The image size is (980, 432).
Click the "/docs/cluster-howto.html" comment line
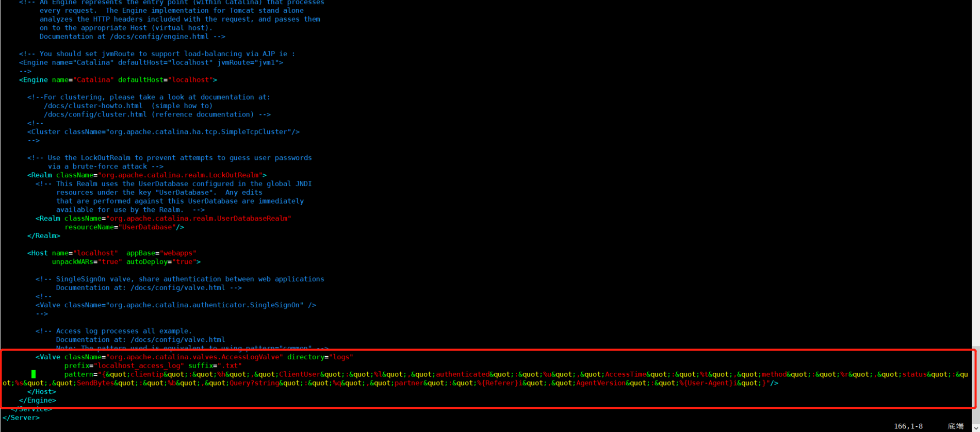[x=128, y=106]
